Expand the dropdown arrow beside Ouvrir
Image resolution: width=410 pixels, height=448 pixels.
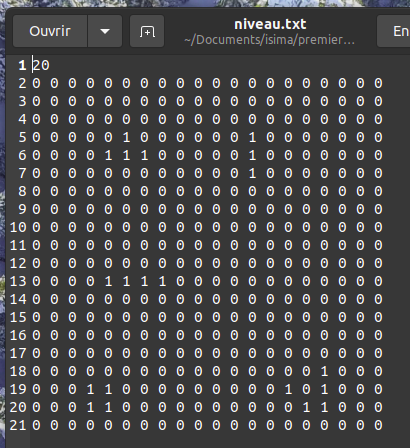105,31
